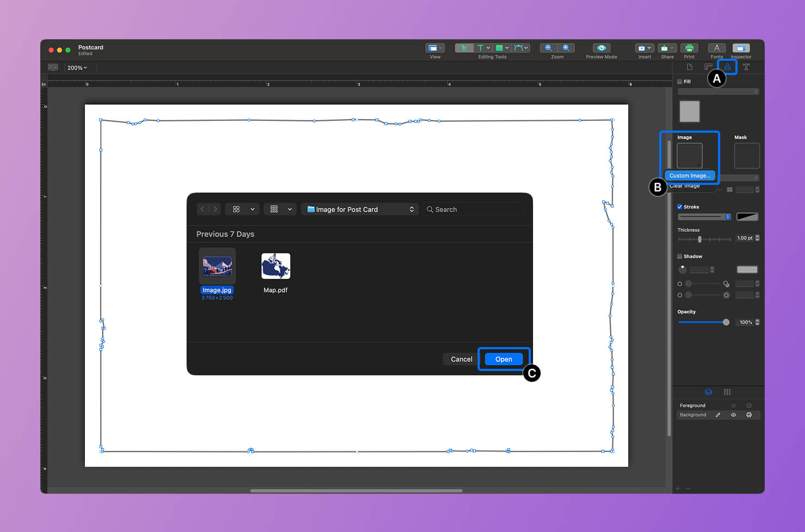Switch to the grid icon in layers panel
Viewport: 805px width, 532px height.
pyautogui.click(x=727, y=392)
